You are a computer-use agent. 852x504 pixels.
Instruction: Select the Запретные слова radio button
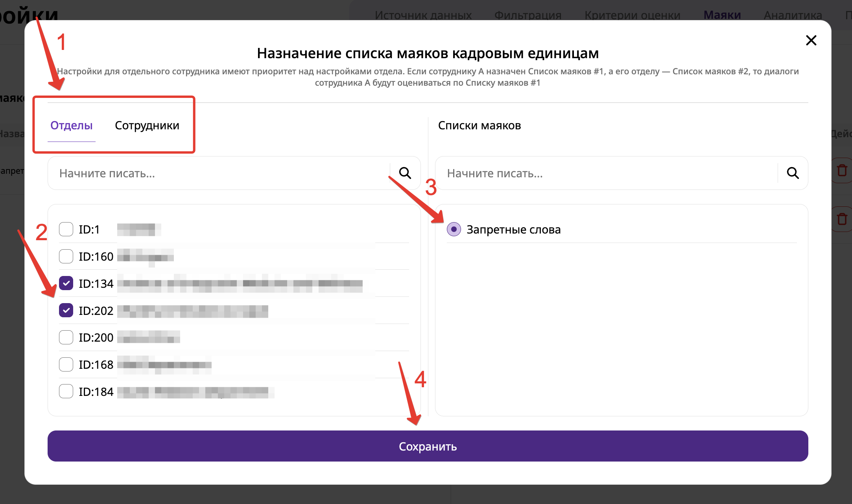coord(454,229)
